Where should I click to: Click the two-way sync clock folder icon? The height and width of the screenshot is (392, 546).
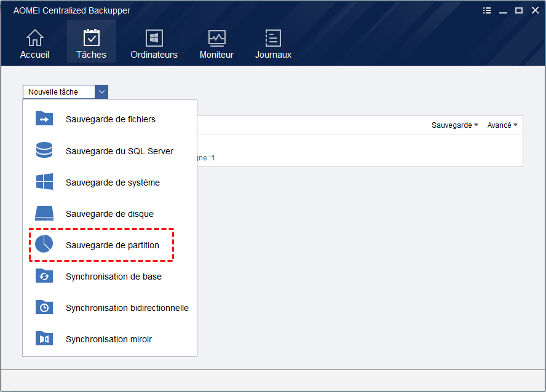44,307
